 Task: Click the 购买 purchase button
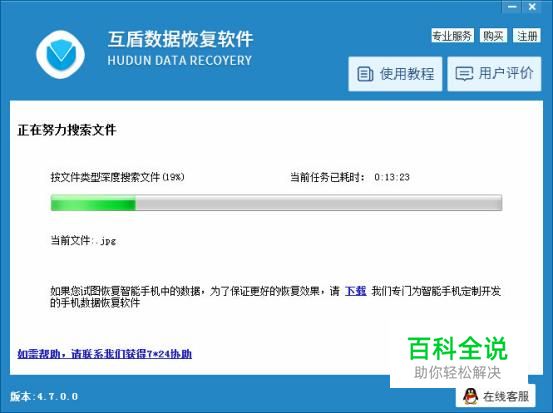coord(493,36)
